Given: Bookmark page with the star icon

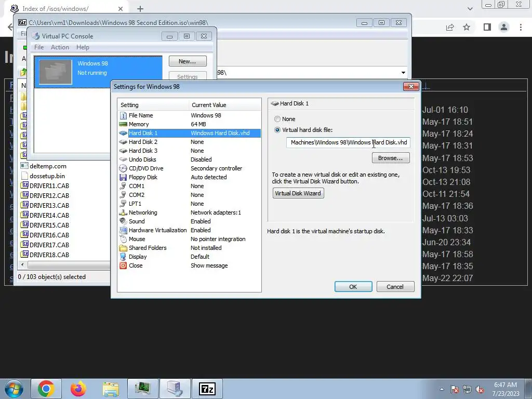Looking at the screenshot, I should pyautogui.click(x=467, y=27).
